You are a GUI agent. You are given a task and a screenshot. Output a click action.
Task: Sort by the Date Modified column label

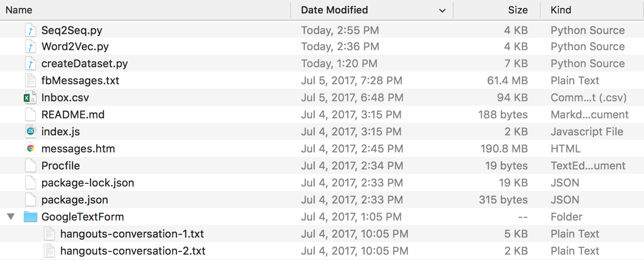click(x=334, y=10)
